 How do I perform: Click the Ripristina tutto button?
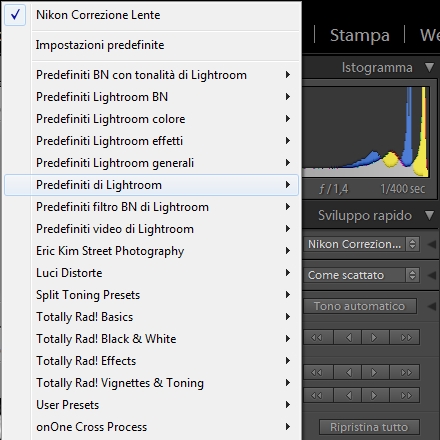(369, 427)
